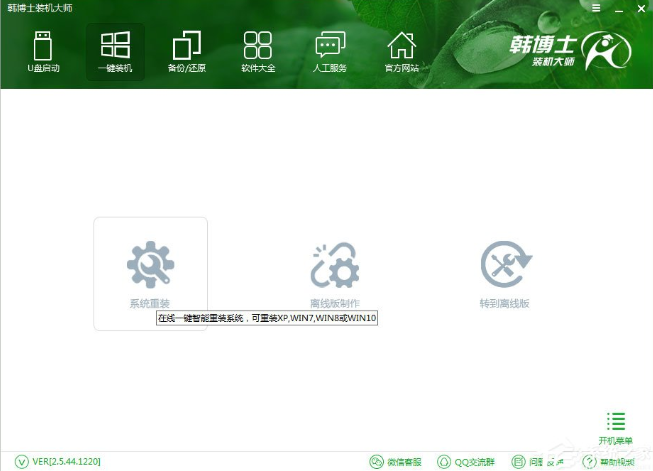653x471 pixels.
Task: Go to 官方网站 official website
Action: click(x=401, y=51)
